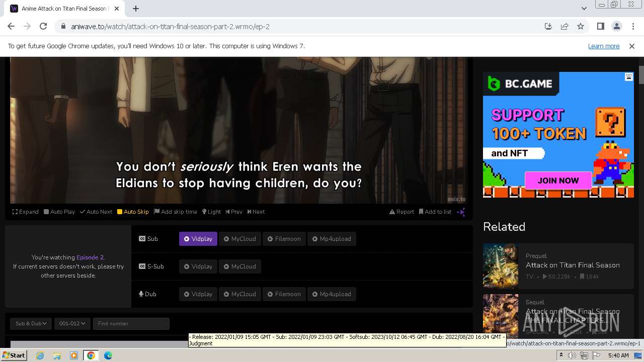Open the Sub & Dub dropdown
The image size is (644, 362).
pos(31,323)
